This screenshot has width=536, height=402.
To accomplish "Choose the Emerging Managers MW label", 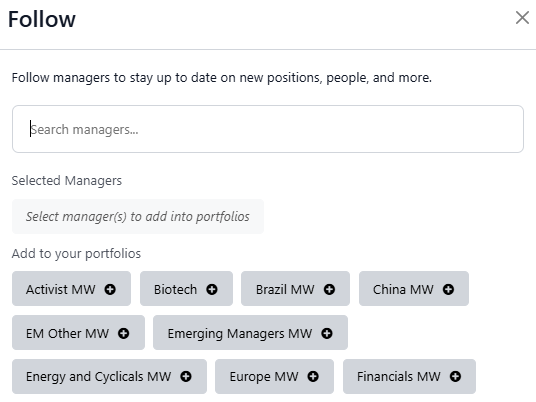I will coord(240,333).
